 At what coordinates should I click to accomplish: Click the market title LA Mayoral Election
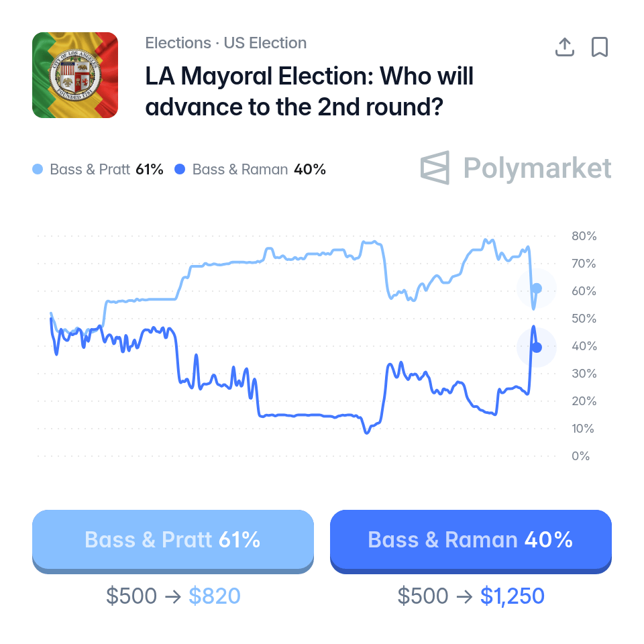pyautogui.click(x=309, y=91)
